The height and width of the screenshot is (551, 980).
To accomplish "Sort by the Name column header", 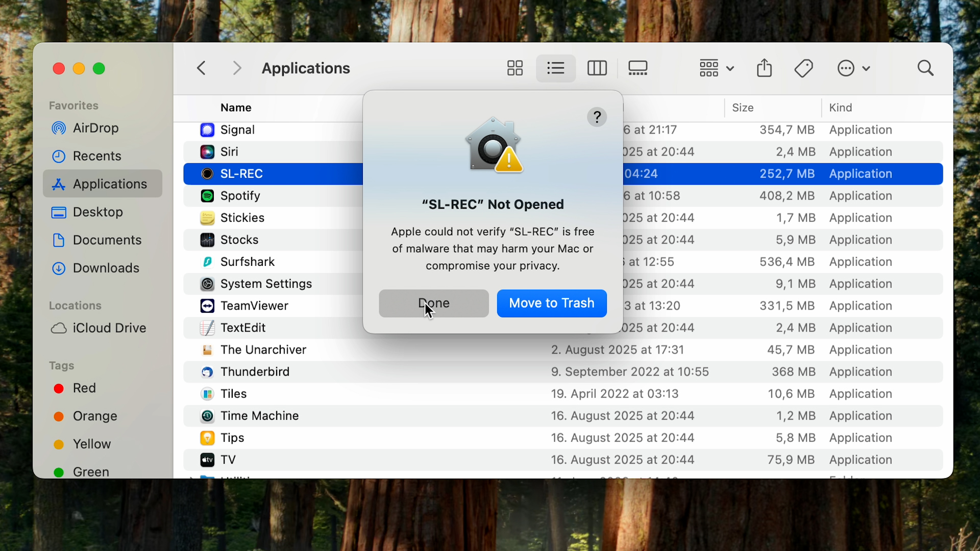I will 236,108.
